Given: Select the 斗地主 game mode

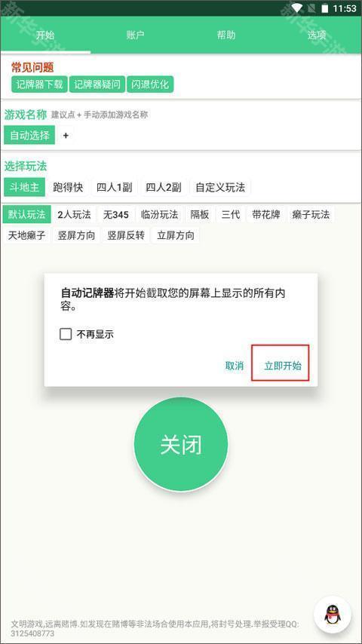Looking at the screenshot, I should [24, 187].
